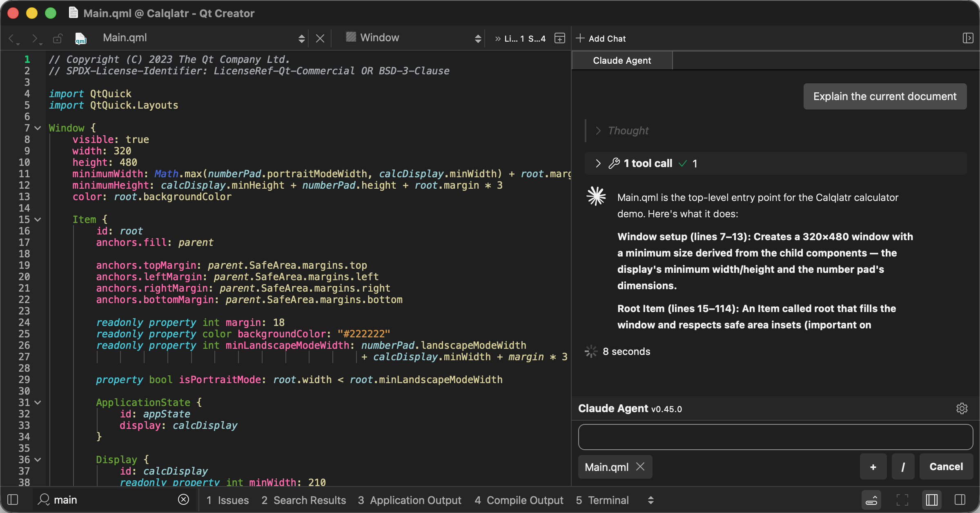Click "anchors.fill: parent" in the editor
The width and height of the screenshot is (980, 513).
coord(155,242)
